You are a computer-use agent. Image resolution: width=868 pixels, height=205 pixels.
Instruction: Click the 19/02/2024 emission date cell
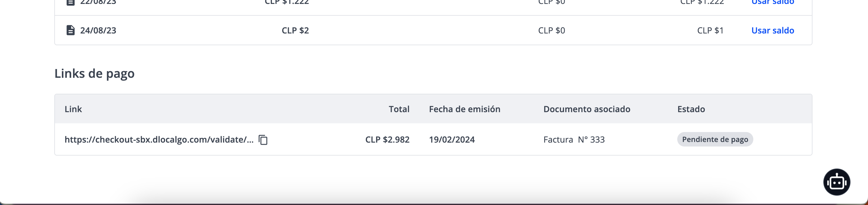(x=452, y=140)
